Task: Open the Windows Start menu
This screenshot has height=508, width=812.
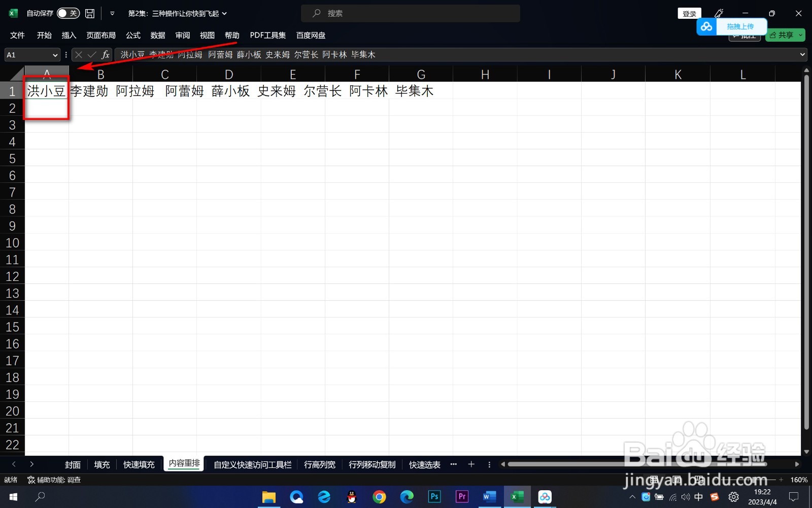Action: pyautogui.click(x=14, y=497)
